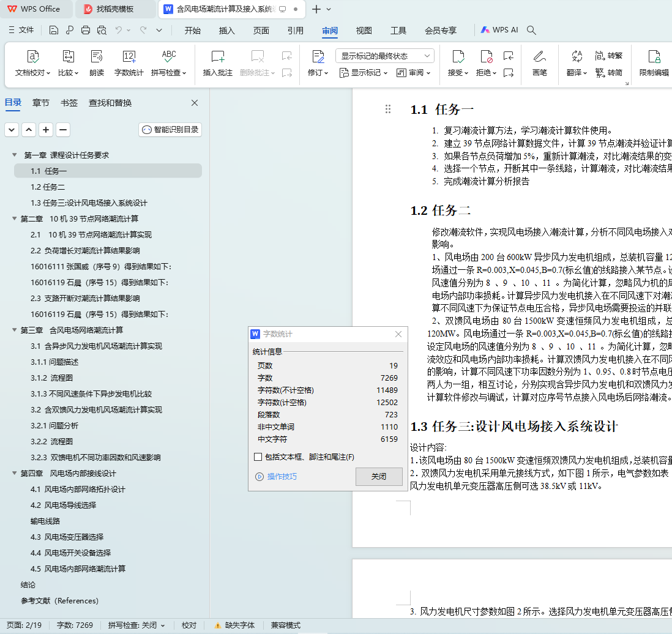The height and width of the screenshot is (634, 672).
Task: Click the Print Preview icon
Action: pos(102,30)
